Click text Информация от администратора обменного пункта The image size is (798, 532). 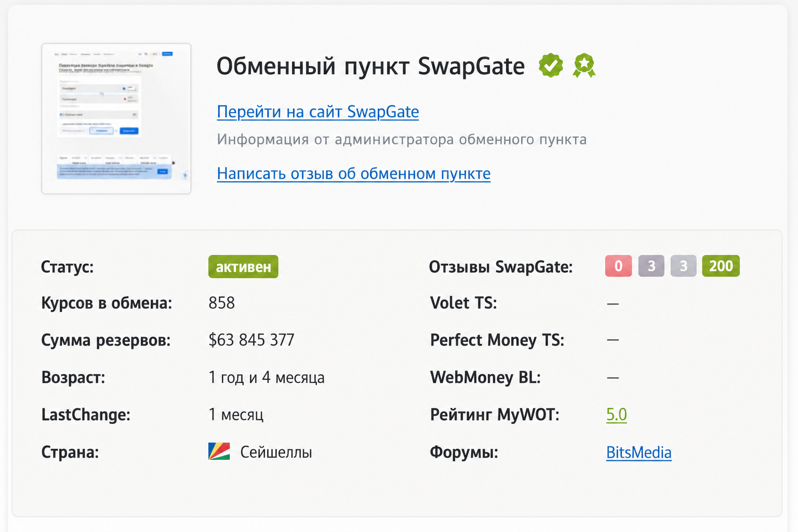[402, 139]
